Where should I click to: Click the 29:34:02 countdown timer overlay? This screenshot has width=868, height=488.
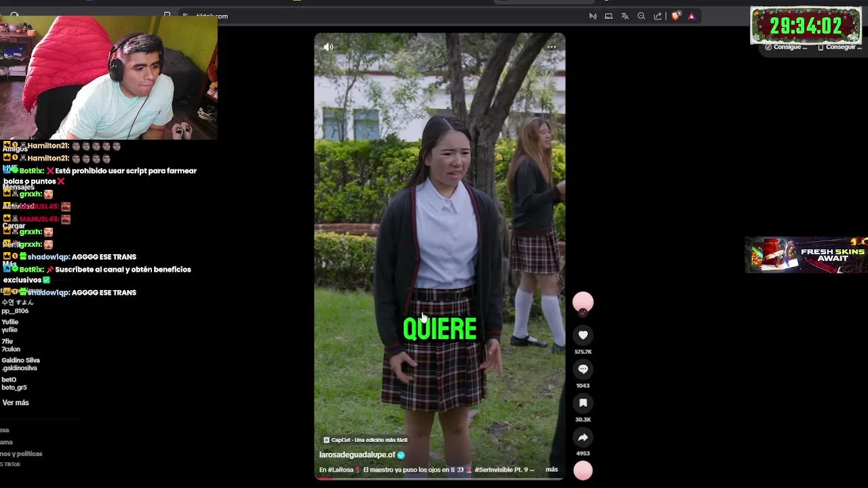(x=806, y=26)
